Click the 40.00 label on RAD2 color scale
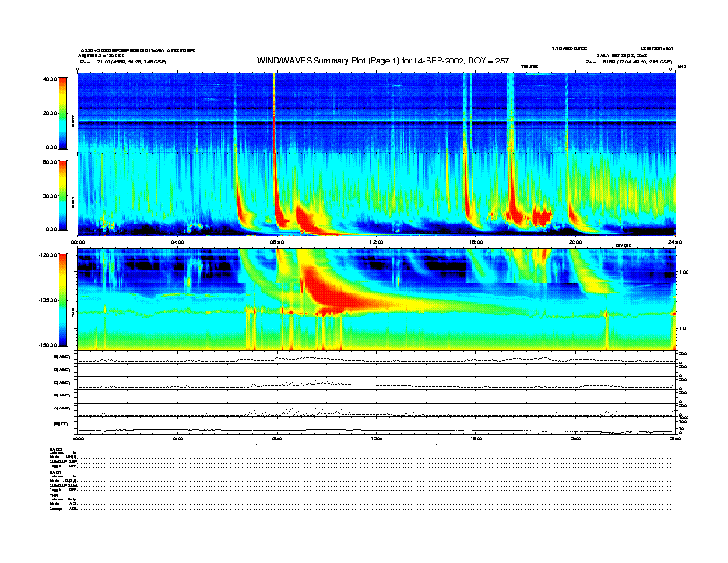The height and width of the screenshot is (563, 728). 50,79
